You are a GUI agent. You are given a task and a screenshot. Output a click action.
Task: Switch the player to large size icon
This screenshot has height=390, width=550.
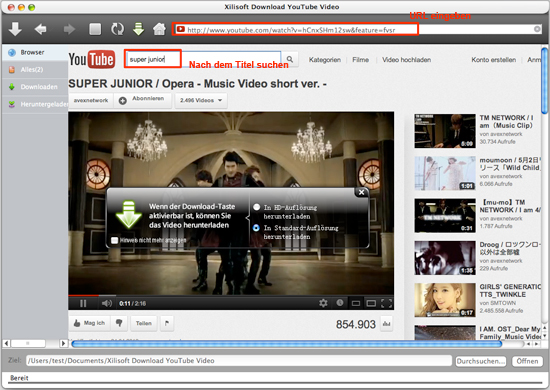[x=371, y=303]
